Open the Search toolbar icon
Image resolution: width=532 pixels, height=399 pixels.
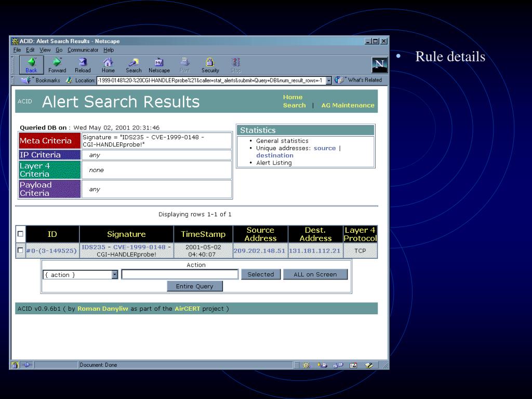pyautogui.click(x=134, y=65)
